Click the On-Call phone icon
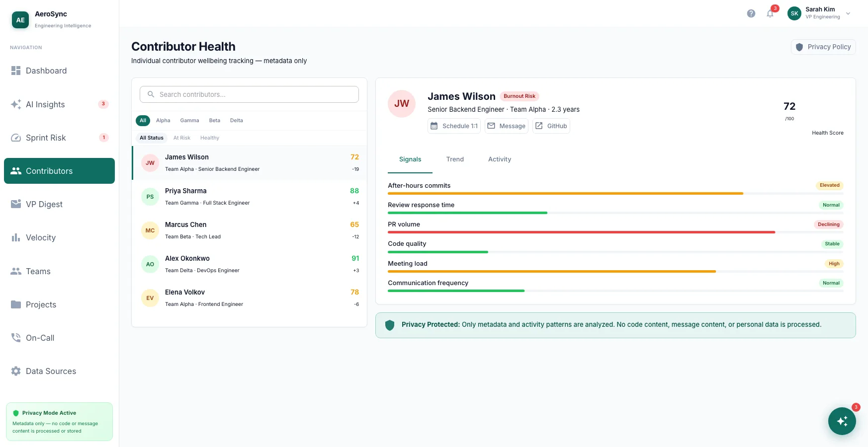This screenshot has height=447, width=868. tap(16, 338)
